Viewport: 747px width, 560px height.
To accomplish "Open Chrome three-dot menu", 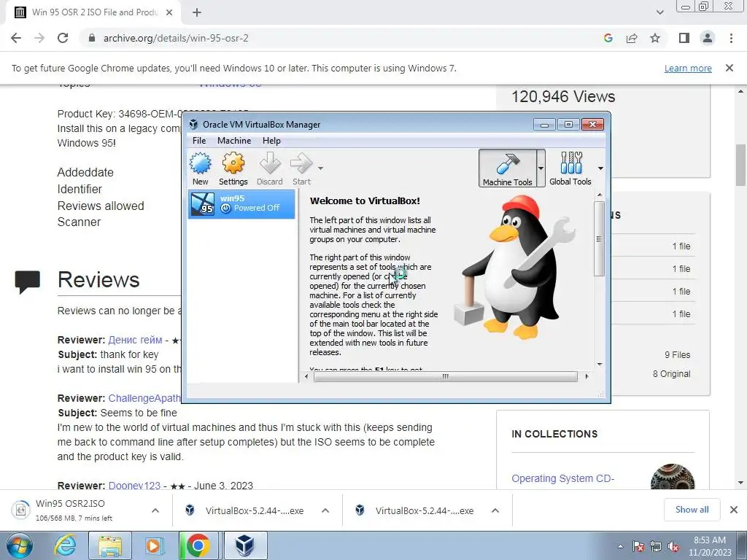I will [731, 38].
